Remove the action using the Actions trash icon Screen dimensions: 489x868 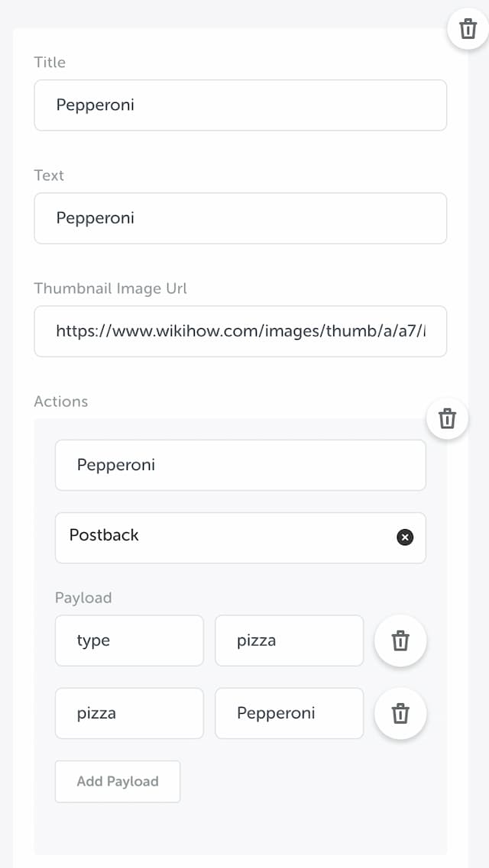tap(447, 418)
